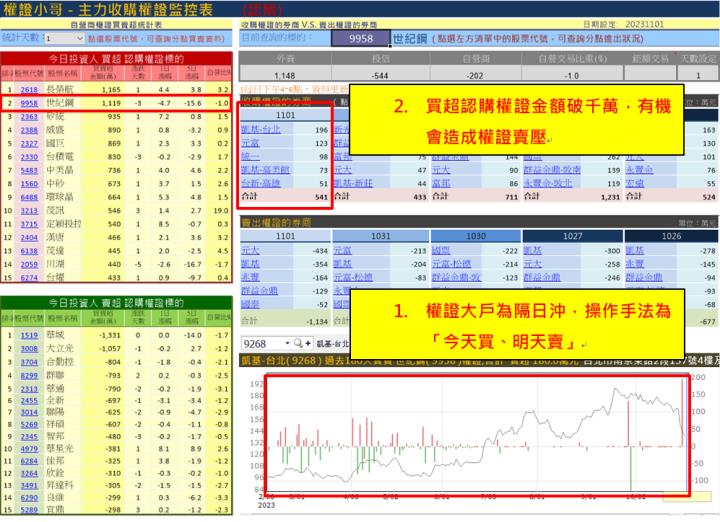Open stock code 2404 漢唐 link
Screen dimensions: 720x522
(x=29, y=237)
